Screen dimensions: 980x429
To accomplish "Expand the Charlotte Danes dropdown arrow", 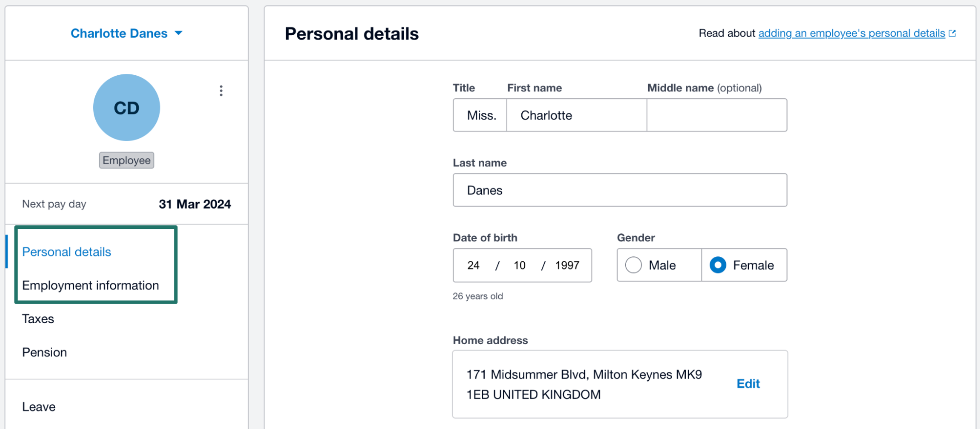I will [x=178, y=33].
